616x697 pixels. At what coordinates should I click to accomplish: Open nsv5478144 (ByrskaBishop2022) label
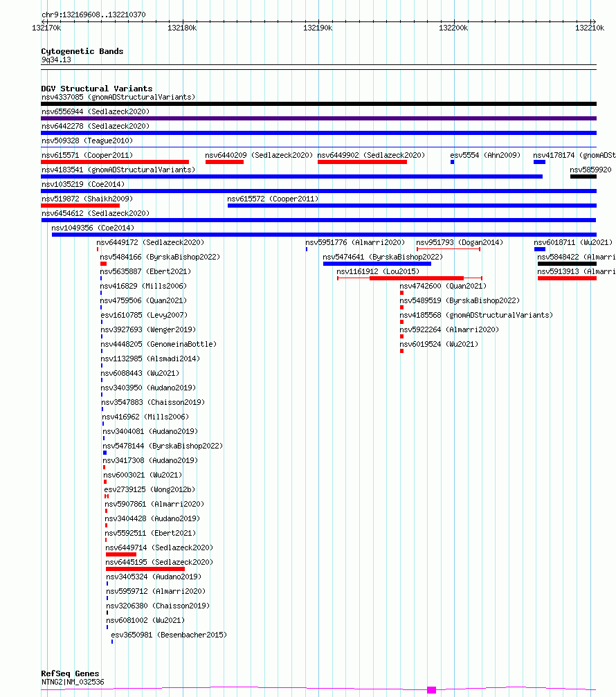point(163,446)
